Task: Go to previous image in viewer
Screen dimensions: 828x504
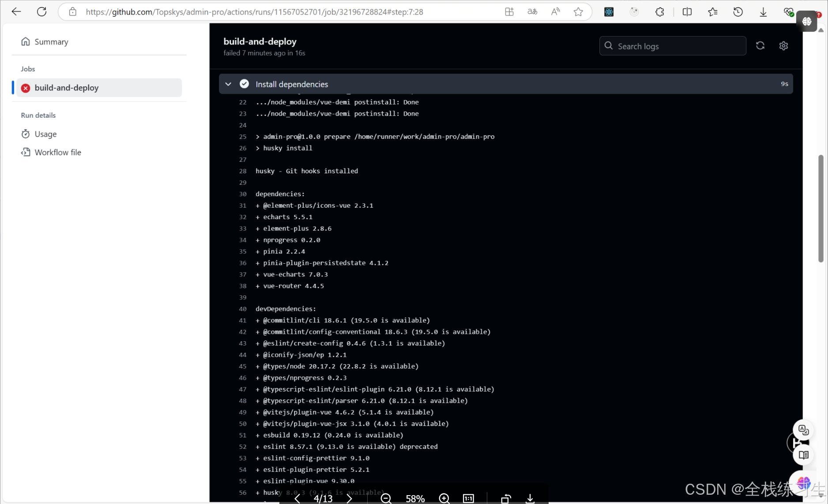Action: (297, 498)
